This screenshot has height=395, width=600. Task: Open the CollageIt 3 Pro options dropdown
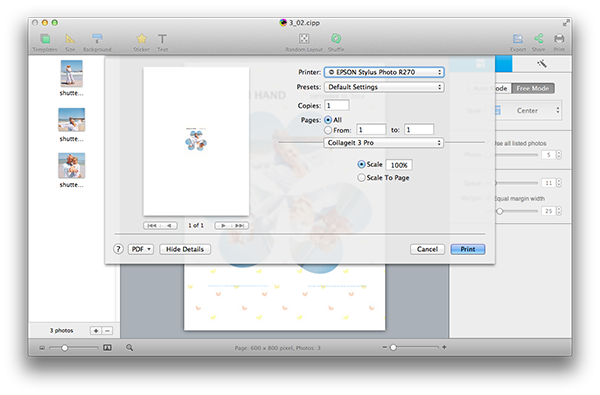coord(383,142)
